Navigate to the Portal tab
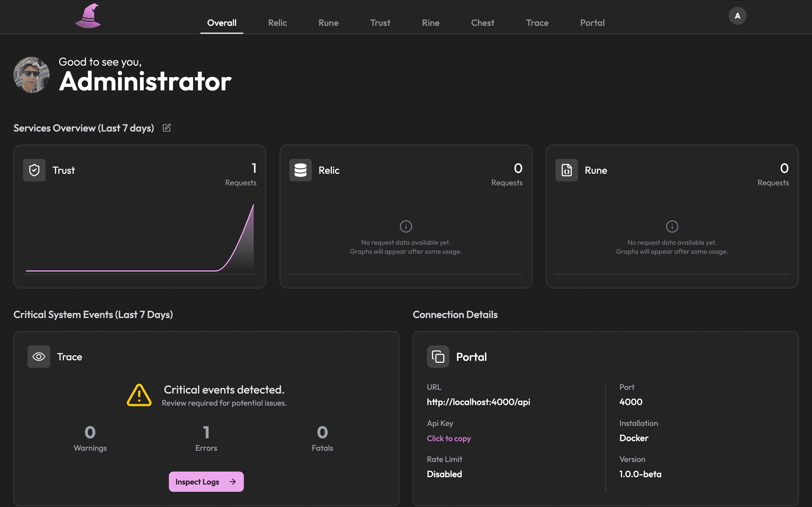This screenshot has height=507, width=812. pyautogui.click(x=592, y=22)
